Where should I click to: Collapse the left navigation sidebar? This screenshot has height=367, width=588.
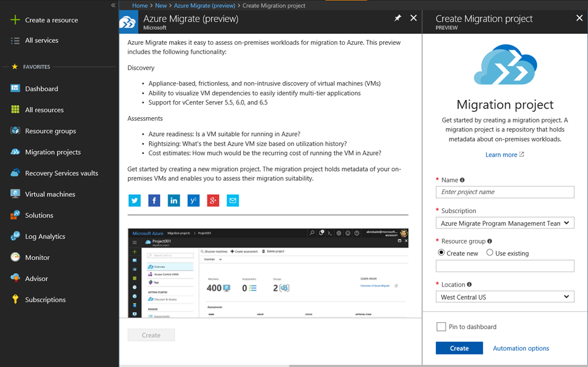click(113, 5)
